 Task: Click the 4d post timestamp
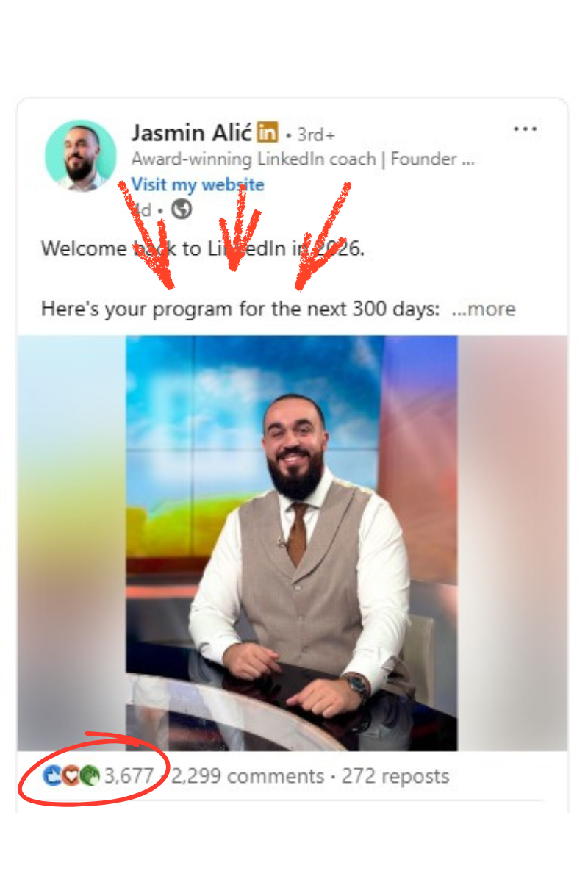point(143,210)
